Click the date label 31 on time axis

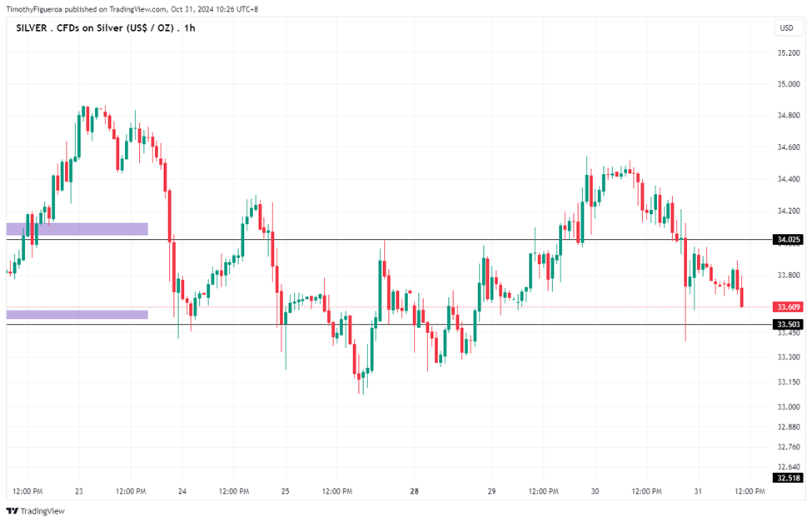point(698,491)
